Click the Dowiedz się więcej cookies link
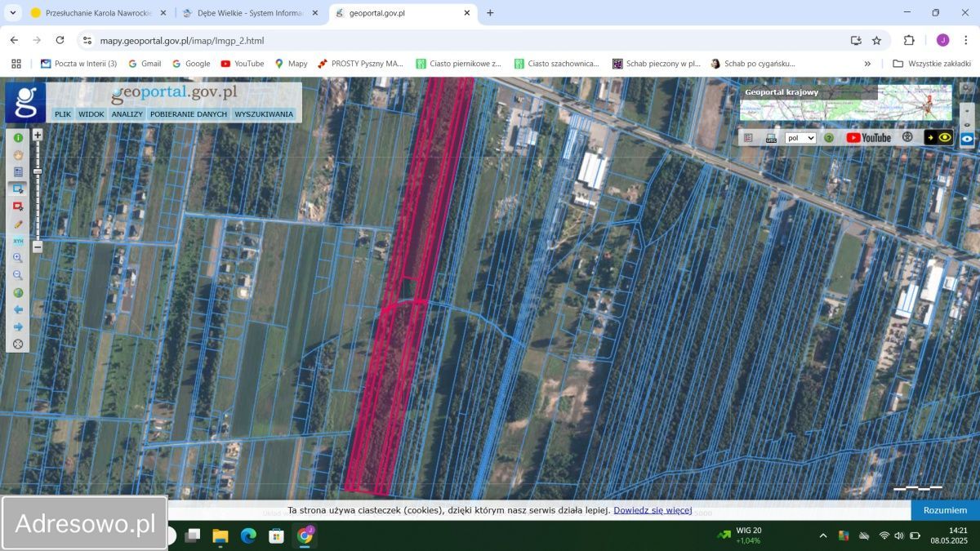This screenshot has width=980, height=551. pyautogui.click(x=653, y=510)
